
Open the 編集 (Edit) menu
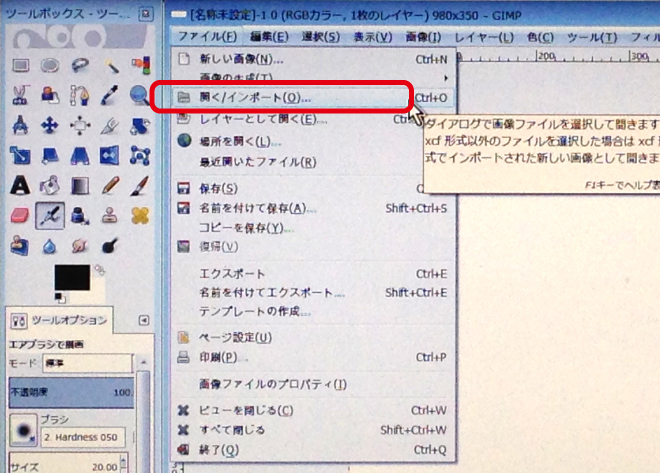(x=270, y=37)
